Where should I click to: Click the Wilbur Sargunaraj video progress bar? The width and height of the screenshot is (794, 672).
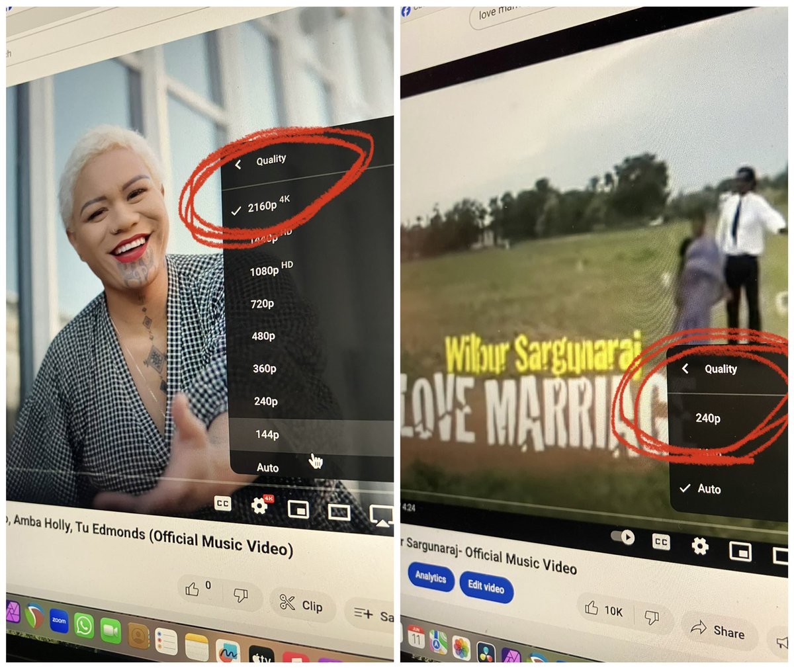593,511
